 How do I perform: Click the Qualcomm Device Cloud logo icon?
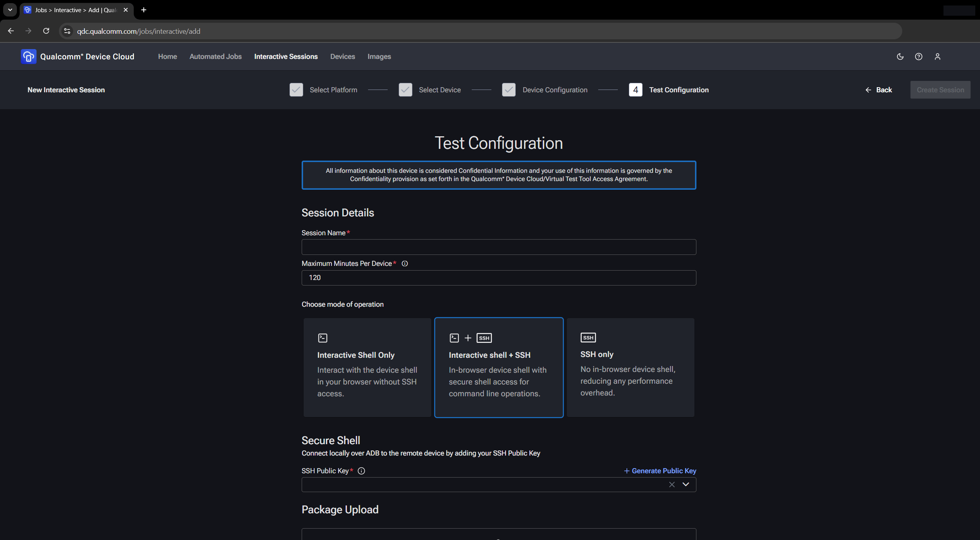point(28,57)
